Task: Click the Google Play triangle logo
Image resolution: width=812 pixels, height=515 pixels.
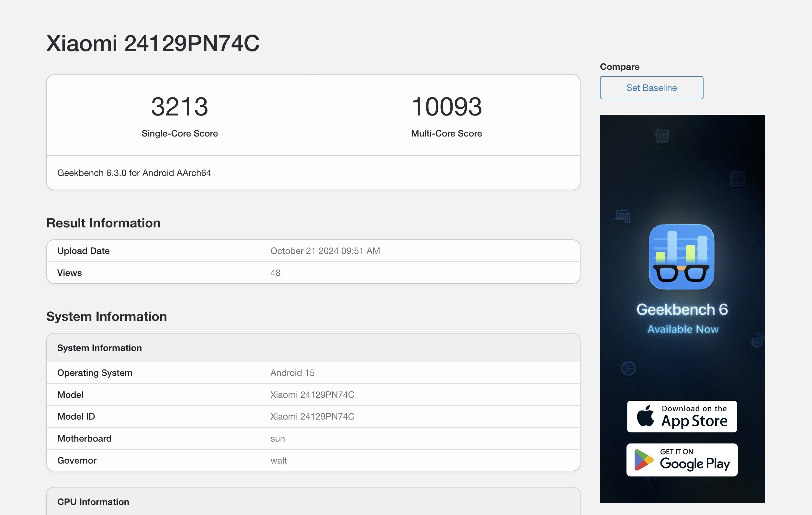Action: [x=643, y=460]
